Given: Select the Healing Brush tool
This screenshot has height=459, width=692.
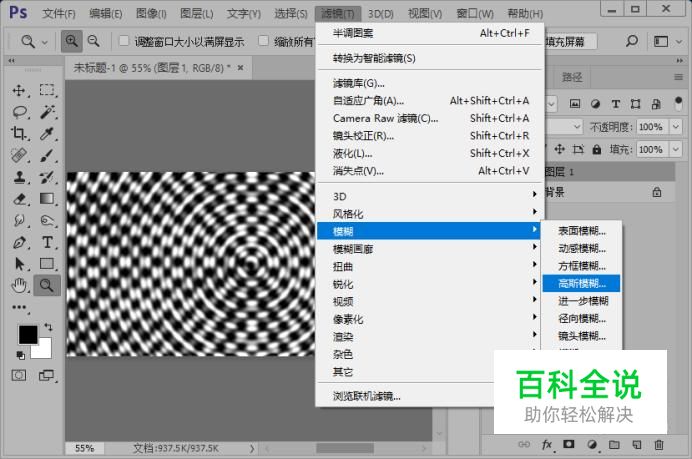Looking at the screenshot, I should [x=19, y=155].
